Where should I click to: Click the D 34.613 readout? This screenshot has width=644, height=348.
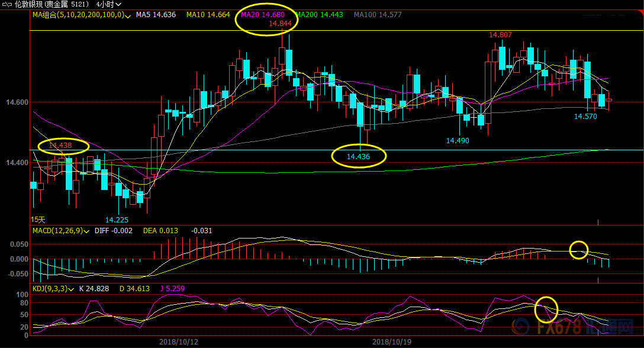click(x=134, y=289)
